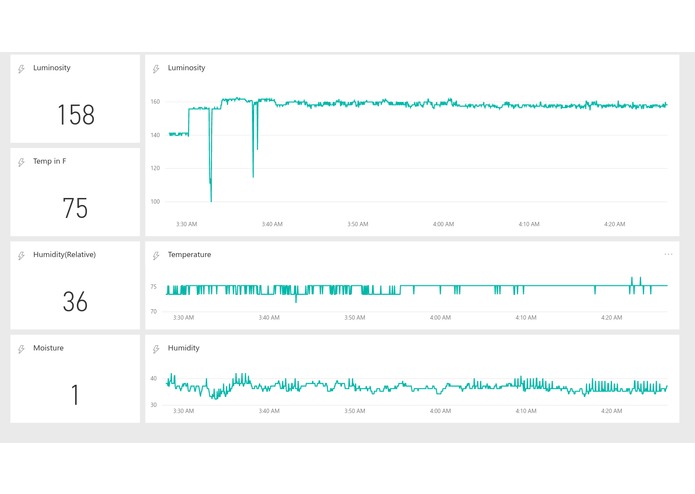This screenshot has height=494, width=695.
Task: Click the 120 axis label on Luminosity chart
Action: pos(155,168)
